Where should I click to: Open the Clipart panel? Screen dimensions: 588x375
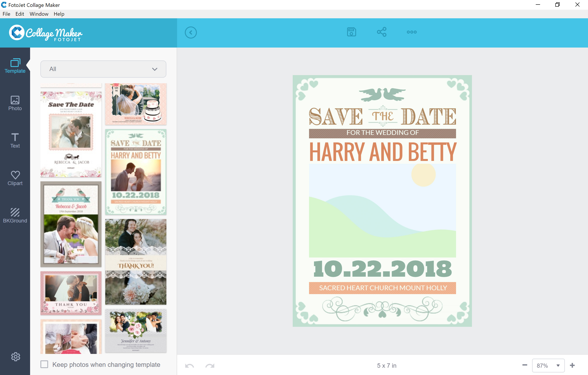tap(15, 178)
